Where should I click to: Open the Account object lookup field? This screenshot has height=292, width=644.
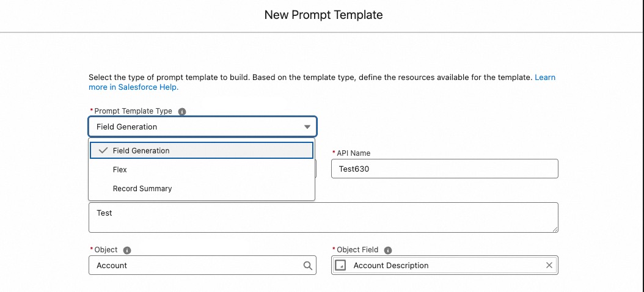196,266
